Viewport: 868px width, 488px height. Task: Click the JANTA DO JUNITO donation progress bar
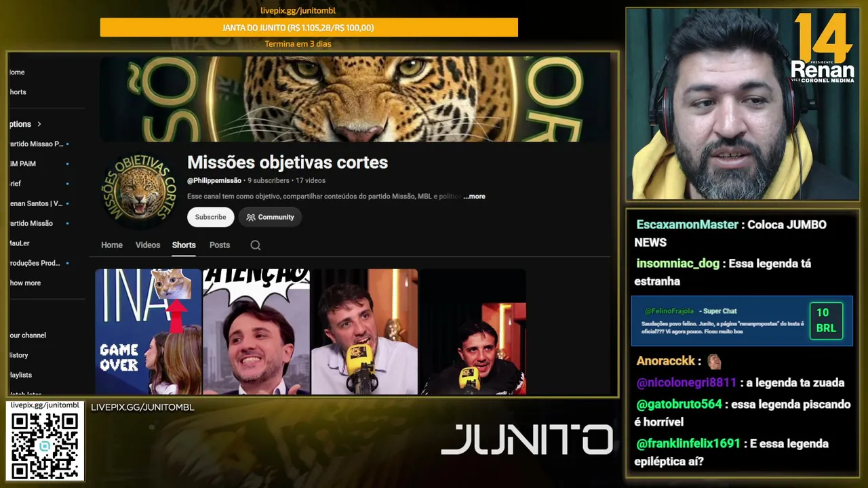pos(309,28)
